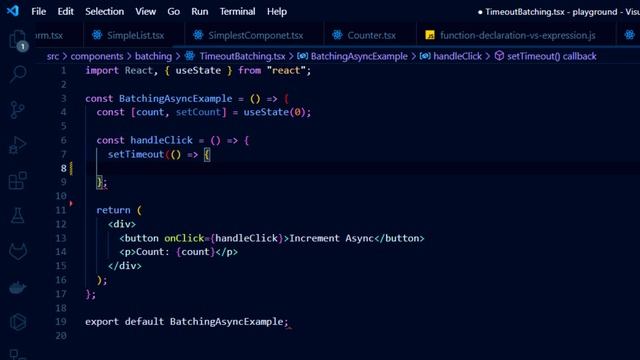Open the Docker whale icon
This screenshot has width=640, height=360.
click(x=18, y=287)
